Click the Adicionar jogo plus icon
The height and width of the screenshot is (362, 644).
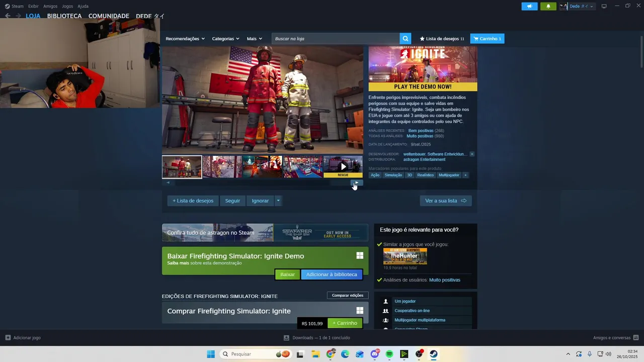click(8, 338)
